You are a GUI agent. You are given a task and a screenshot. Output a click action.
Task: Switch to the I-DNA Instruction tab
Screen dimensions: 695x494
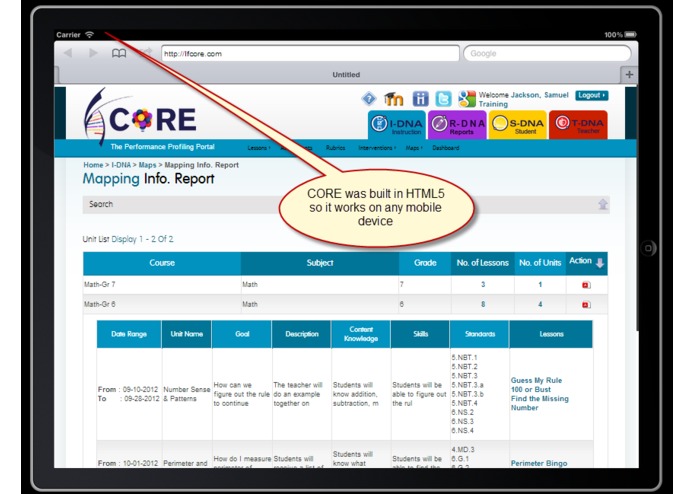pyautogui.click(x=397, y=125)
